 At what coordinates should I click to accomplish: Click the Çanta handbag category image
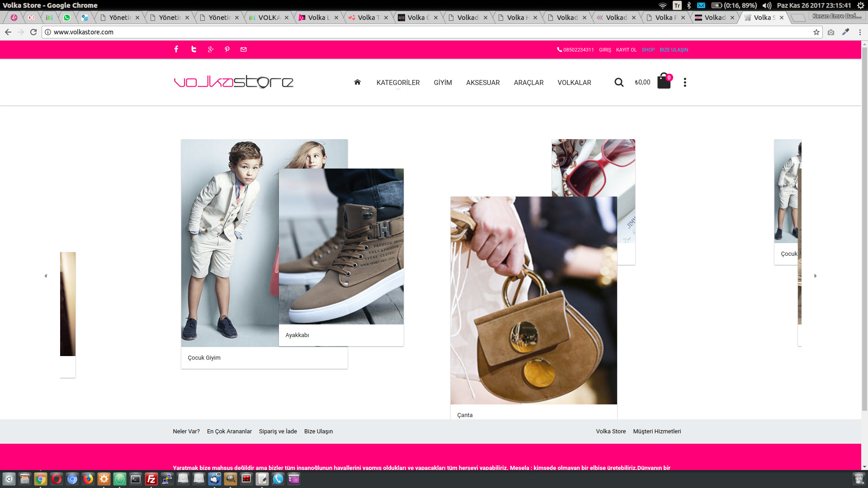(533, 300)
